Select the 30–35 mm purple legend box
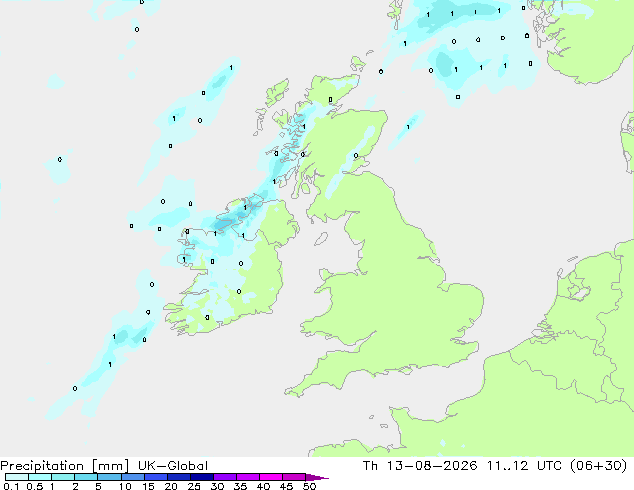The height and width of the screenshot is (490, 634). click(x=224, y=477)
